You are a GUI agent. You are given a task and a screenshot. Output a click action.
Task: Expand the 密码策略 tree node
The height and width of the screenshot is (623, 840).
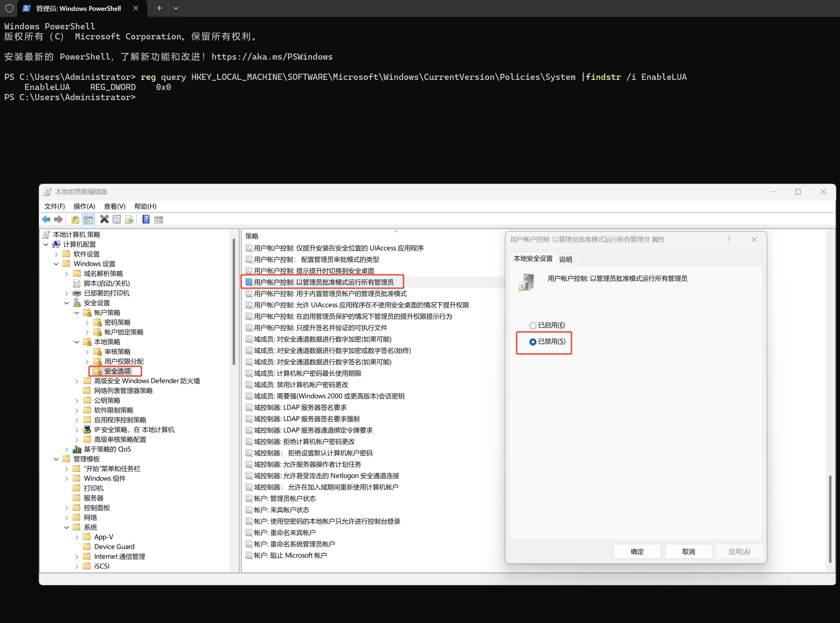tap(87, 322)
